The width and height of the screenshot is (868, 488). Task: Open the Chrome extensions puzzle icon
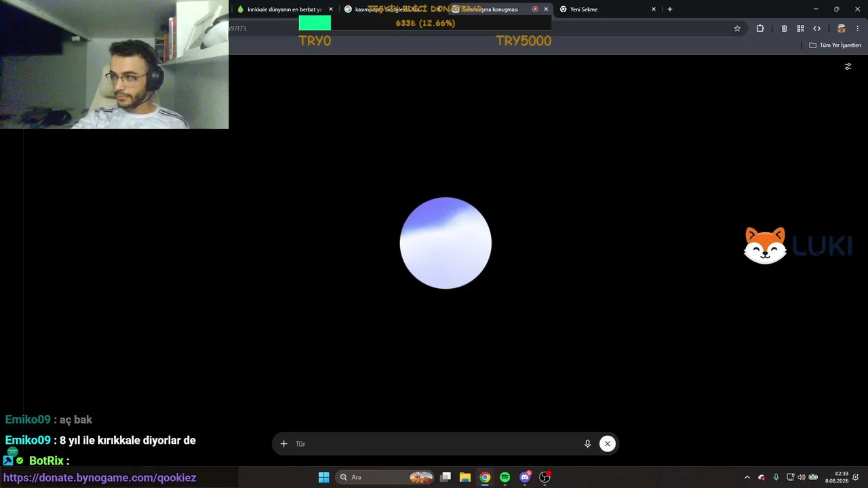tap(760, 28)
